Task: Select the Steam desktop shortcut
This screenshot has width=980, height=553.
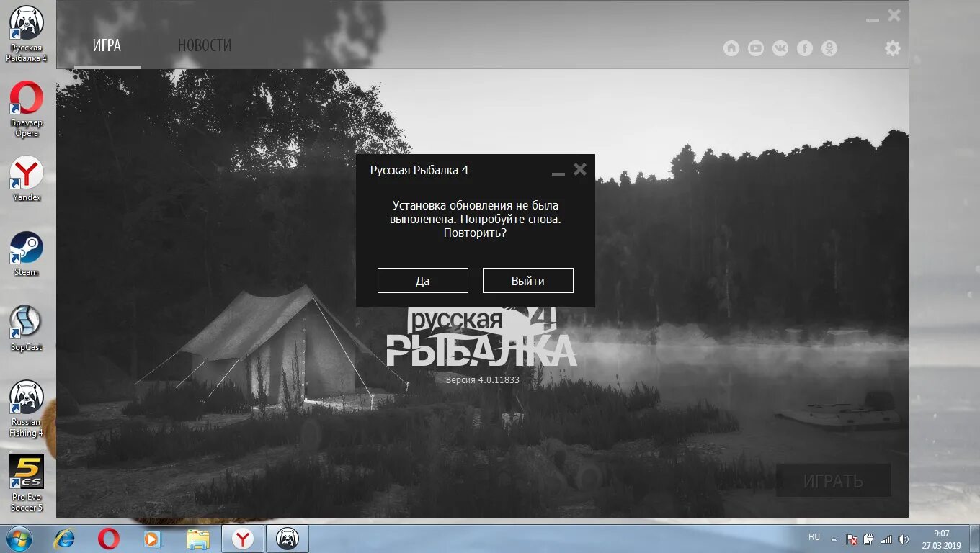Action: click(x=27, y=254)
